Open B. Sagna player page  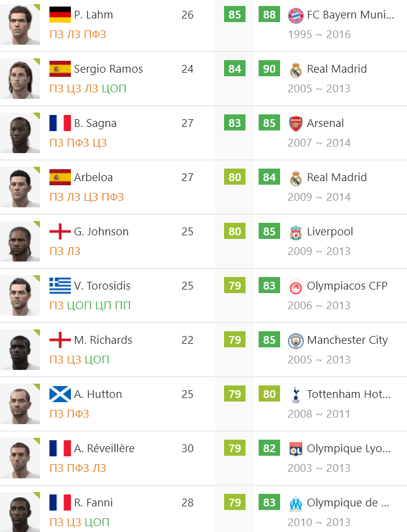pyautogui.click(x=95, y=123)
